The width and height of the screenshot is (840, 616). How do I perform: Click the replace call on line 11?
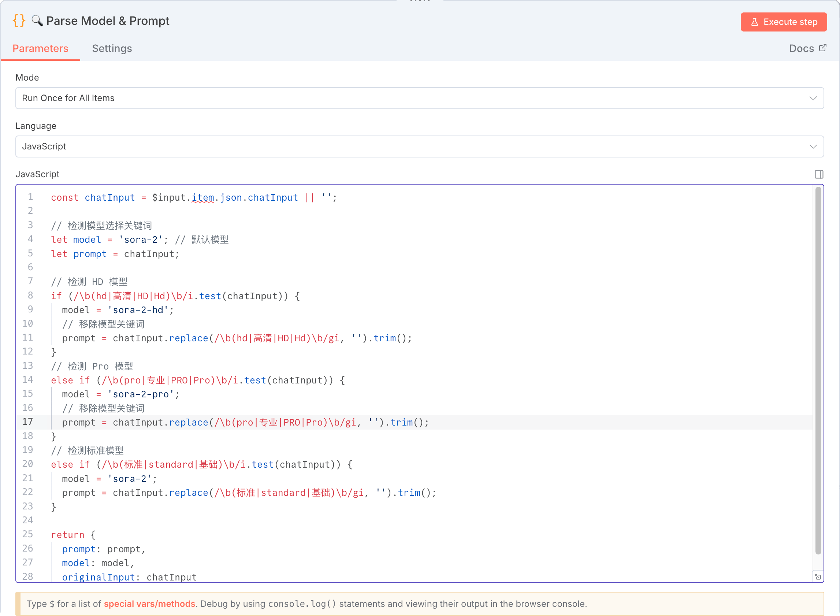[x=237, y=338]
